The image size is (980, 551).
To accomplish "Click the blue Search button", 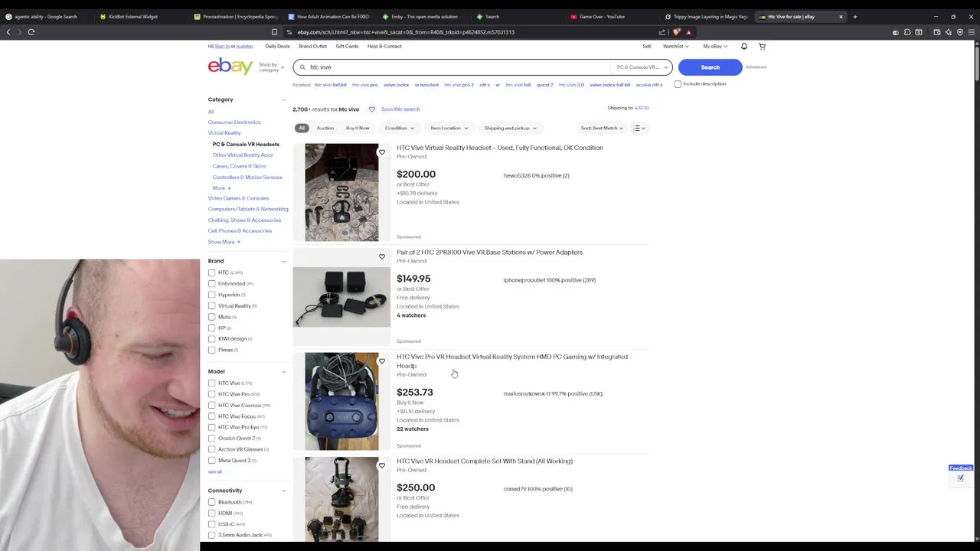I will (710, 67).
